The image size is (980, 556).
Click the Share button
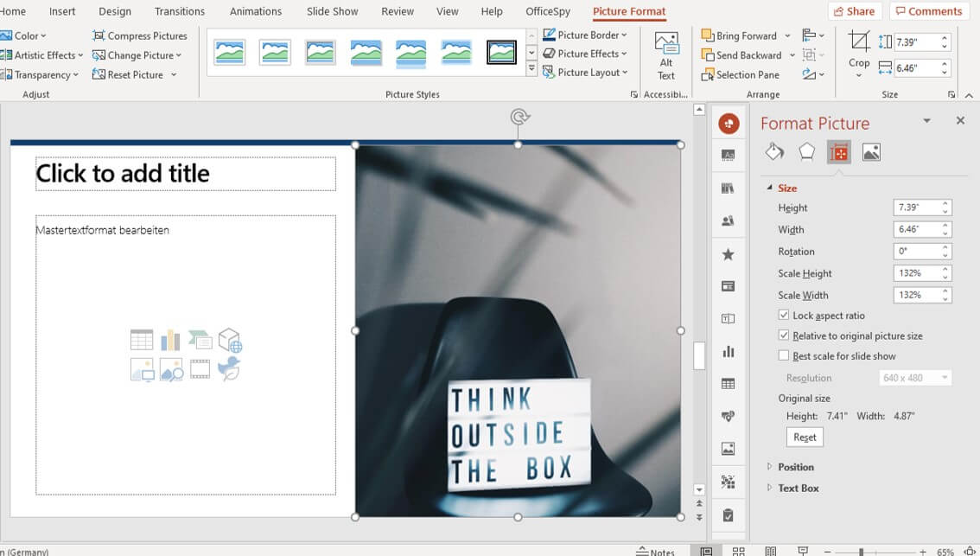click(853, 11)
